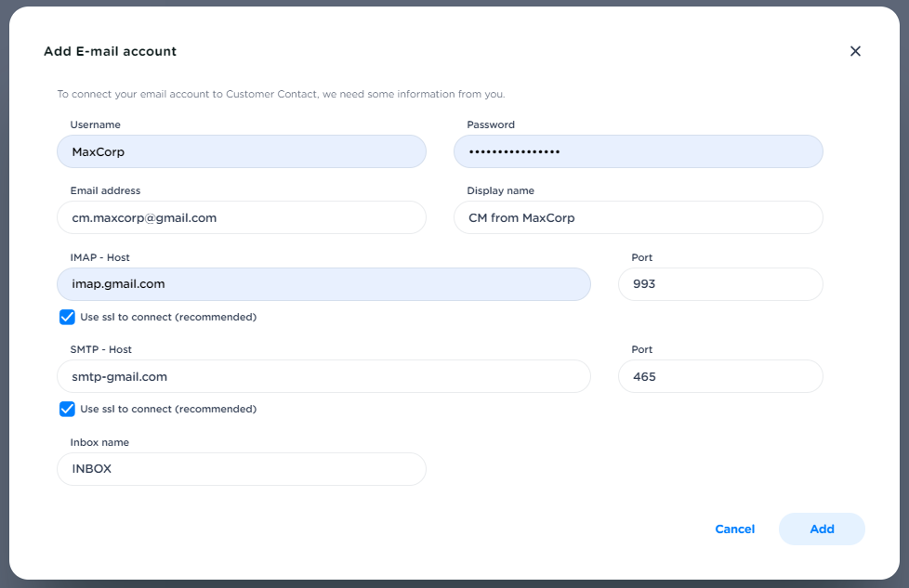Select the Display name text box
This screenshot has width=909, height=588.
(x=638, y=217)
